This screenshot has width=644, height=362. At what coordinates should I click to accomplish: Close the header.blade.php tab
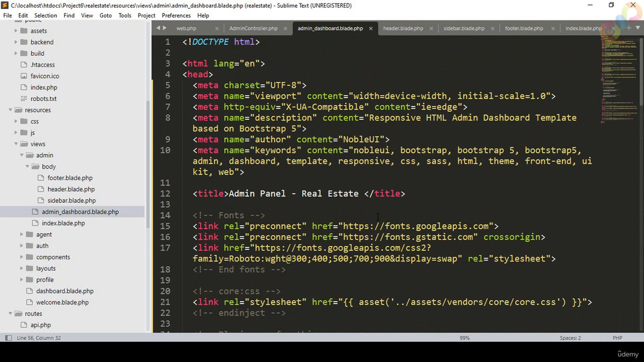[431, 28]
